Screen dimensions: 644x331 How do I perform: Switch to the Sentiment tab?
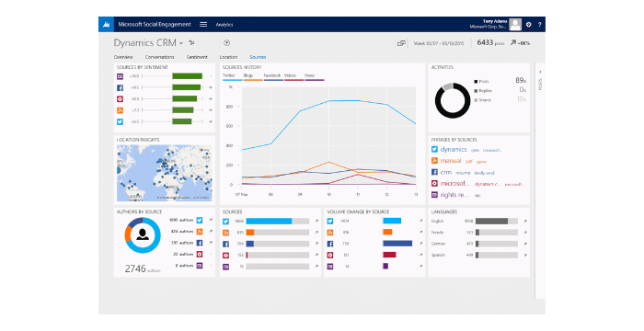tap(197, 57)
